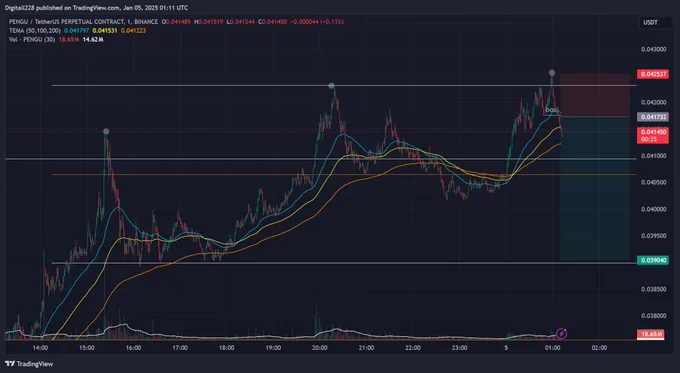Click the purple lightning bolt event icon
This screenshot has width=680, height=373.
tap(562, 334)
